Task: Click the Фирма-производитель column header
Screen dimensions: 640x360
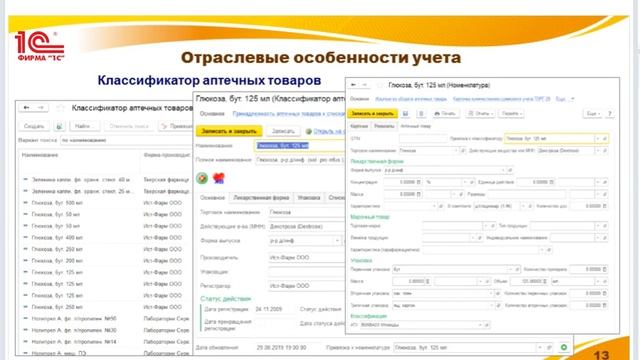Action: click(x=167, y=155)
